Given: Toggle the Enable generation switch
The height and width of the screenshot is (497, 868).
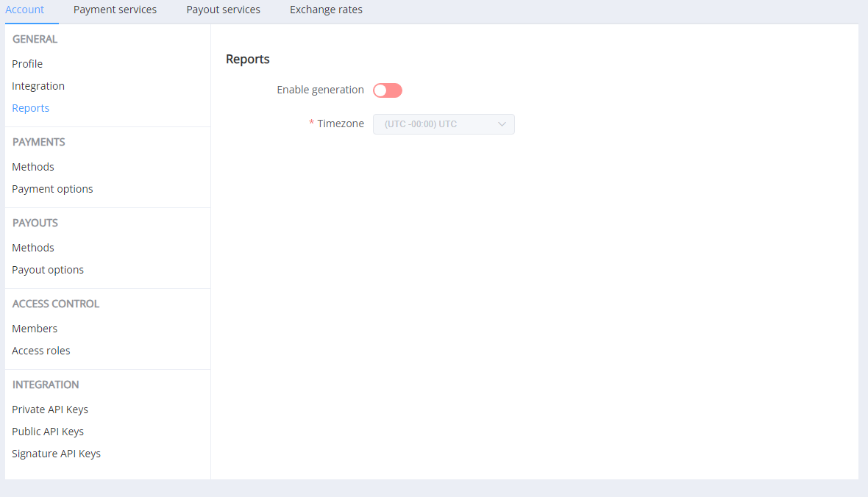Looking at the screenshot, I should coord(387,90).
